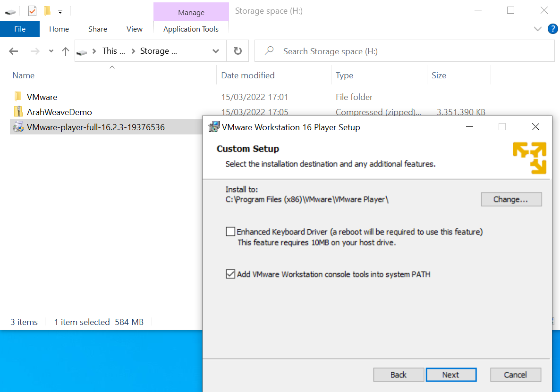Screen dimensions: 560x392
Task: Click the 3.351.390 KB size cell
Action: click(461, 112)
